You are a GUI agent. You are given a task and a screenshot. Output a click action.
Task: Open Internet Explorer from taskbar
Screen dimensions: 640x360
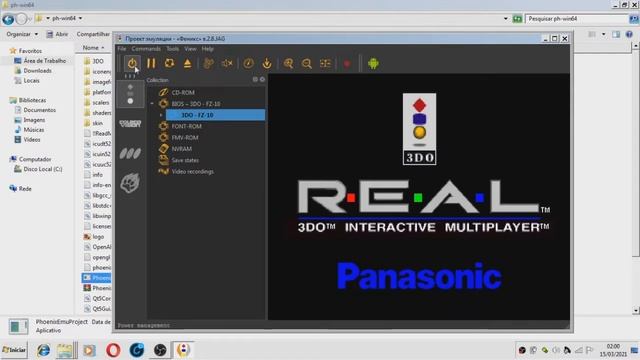(x=44, y=350)
